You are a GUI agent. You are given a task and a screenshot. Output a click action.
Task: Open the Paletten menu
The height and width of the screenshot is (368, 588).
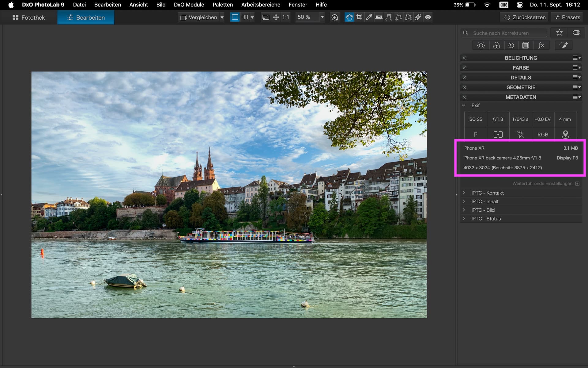pos(223,5)
